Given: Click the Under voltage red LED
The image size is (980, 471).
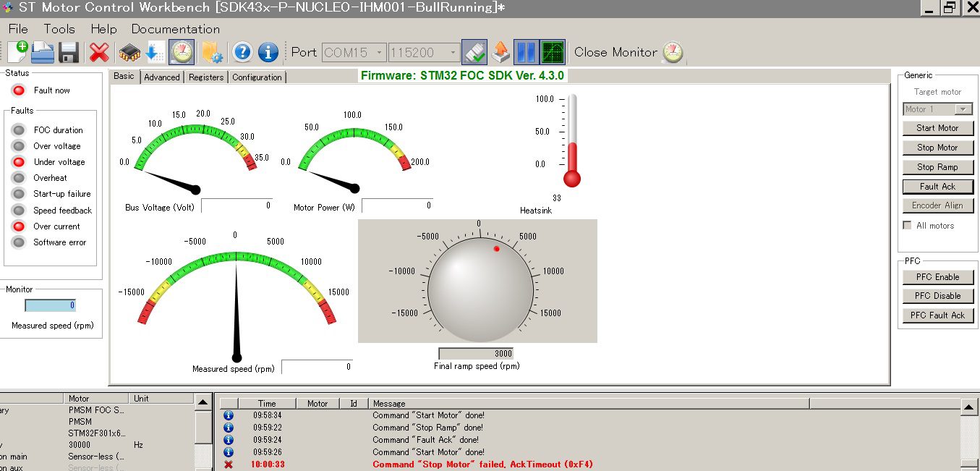Looking at the screenshot, I should 19,162.
